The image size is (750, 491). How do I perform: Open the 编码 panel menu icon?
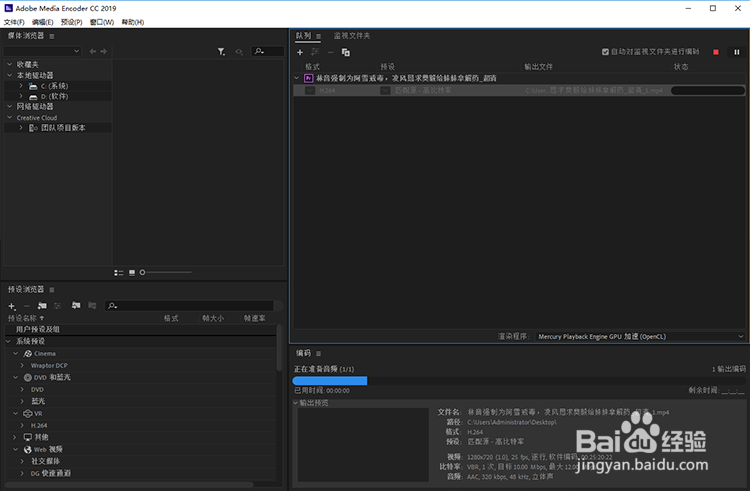[318, 354]
